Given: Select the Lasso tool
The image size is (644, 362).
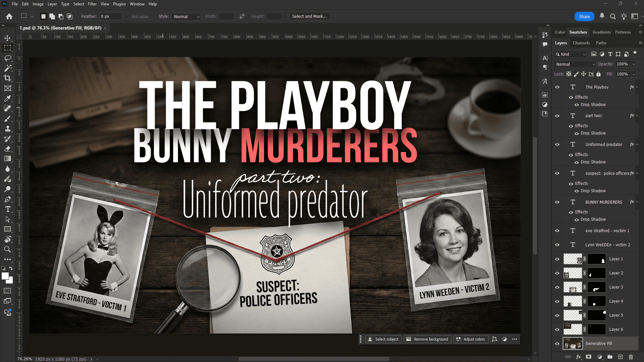Looking at the screenshot, I should click(x=7, y=58).
